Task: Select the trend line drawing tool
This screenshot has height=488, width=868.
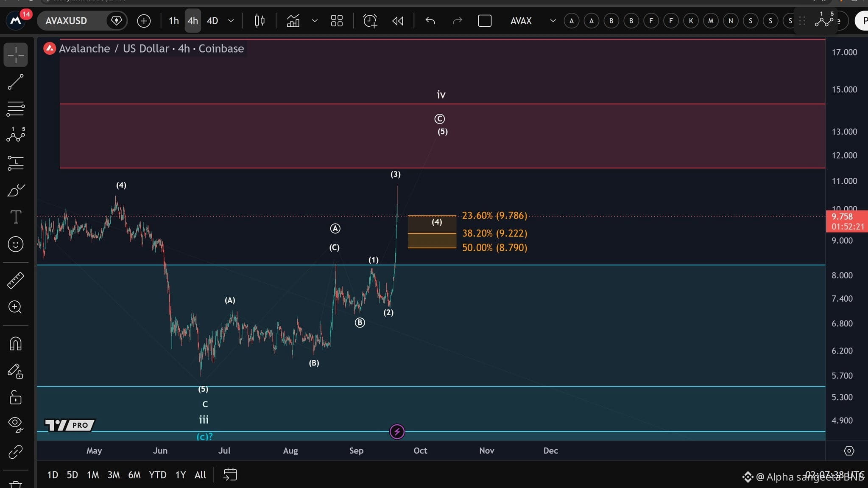Action: (x=16, y=82)
